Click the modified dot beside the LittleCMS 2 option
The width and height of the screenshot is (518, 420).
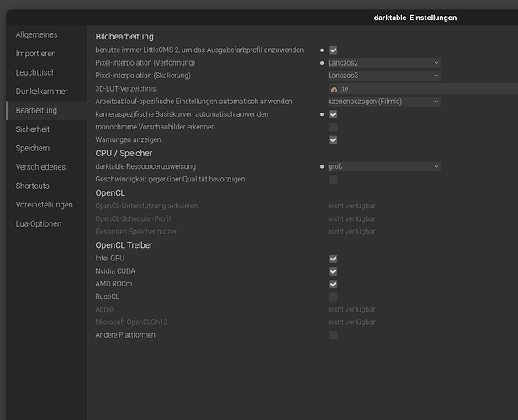coord(322,50)
